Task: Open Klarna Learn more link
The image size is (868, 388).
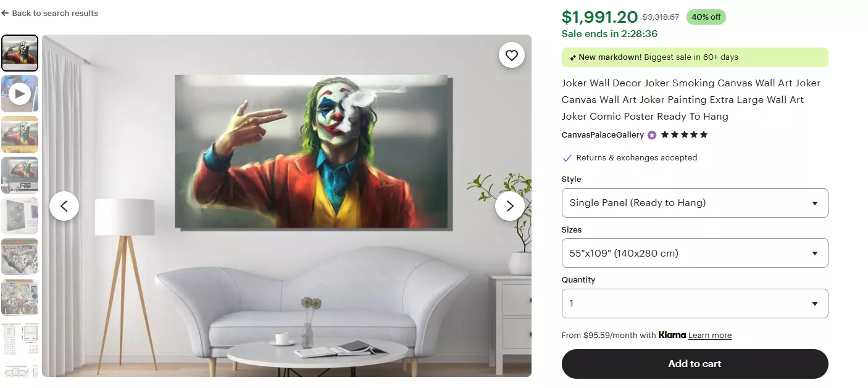Action: tap(710, 336)
